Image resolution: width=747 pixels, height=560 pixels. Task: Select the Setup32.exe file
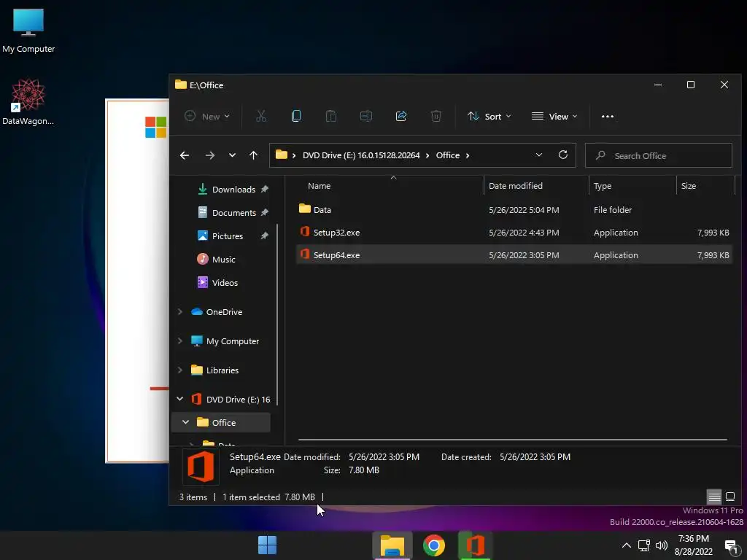click(x=514, y=233)
